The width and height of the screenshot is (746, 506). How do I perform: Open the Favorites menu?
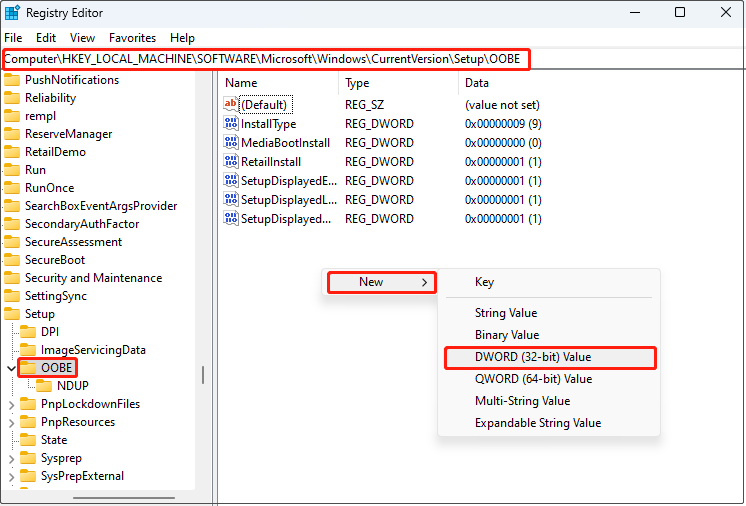pyautogui.click(x=132, y=38)
